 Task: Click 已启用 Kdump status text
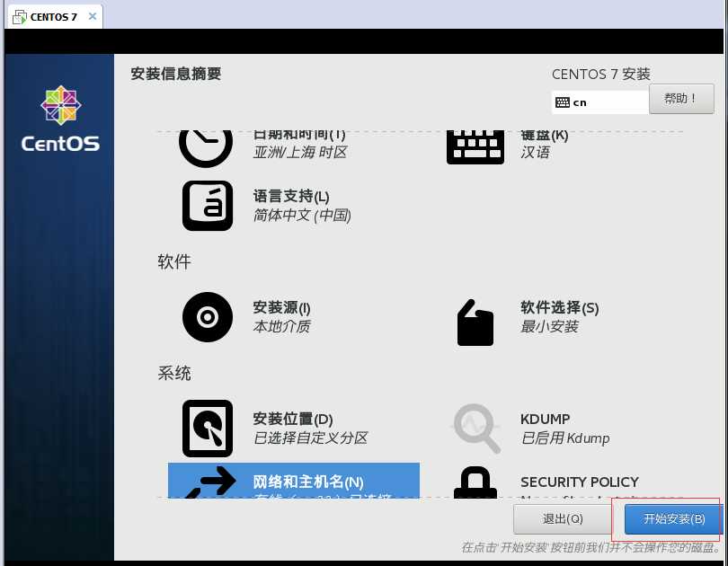click(x=565, y=438)
